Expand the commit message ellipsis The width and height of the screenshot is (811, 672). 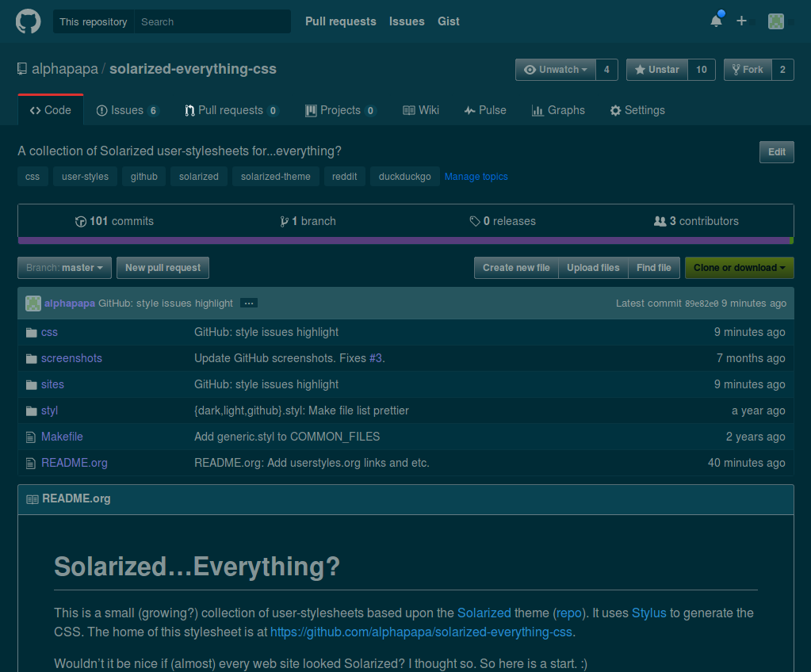(248, 303)
